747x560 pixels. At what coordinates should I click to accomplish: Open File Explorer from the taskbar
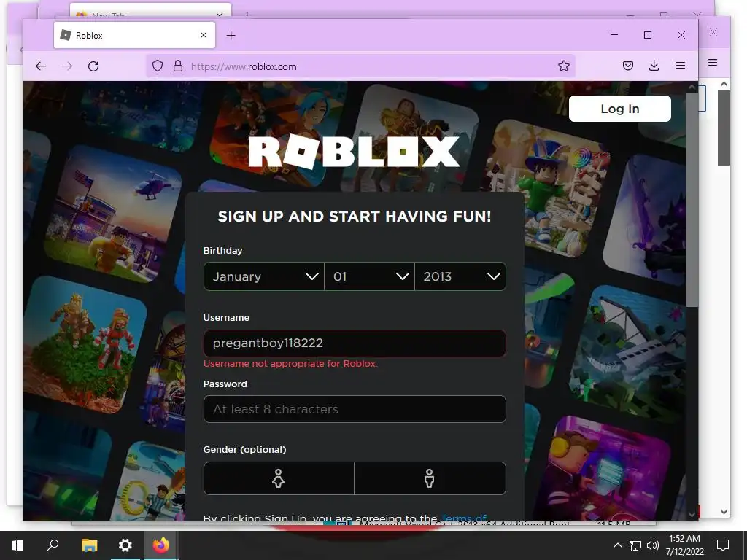89,545
